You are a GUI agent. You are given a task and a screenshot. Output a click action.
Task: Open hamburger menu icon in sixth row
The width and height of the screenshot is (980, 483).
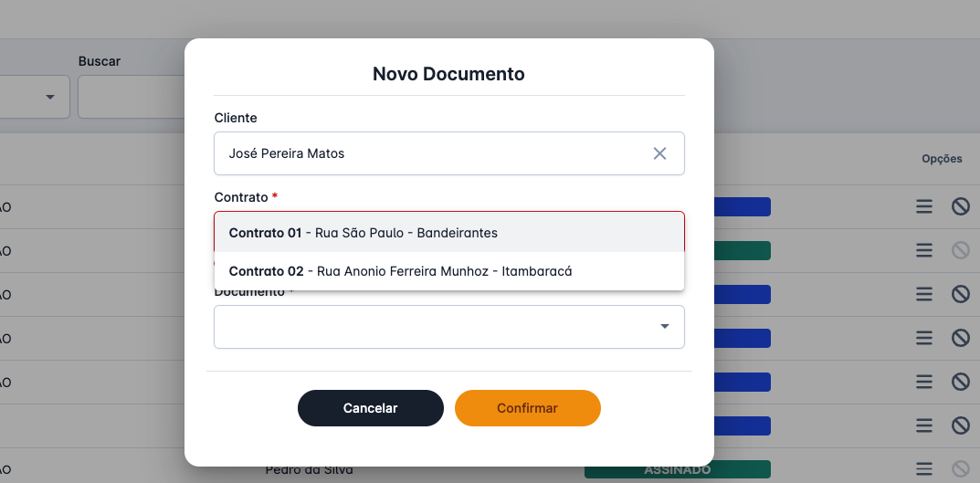click(x=924, y=425)
